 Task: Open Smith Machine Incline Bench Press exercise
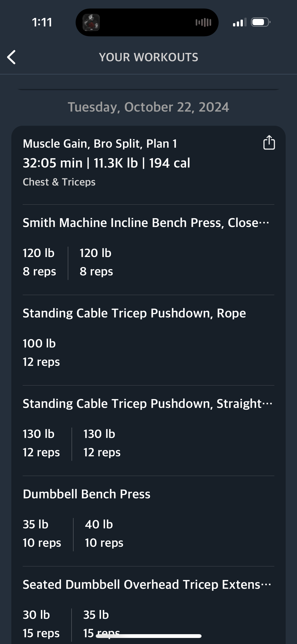coord(146,223)
